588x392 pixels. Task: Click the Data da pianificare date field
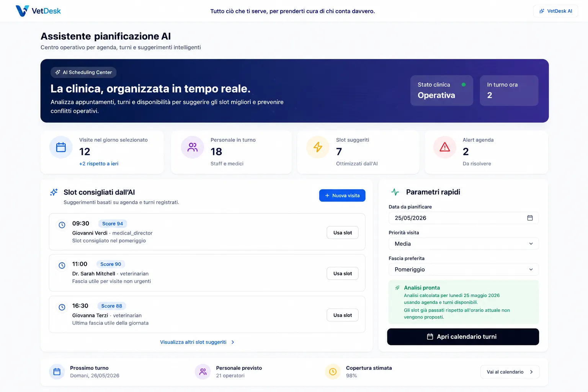(464, 218)
